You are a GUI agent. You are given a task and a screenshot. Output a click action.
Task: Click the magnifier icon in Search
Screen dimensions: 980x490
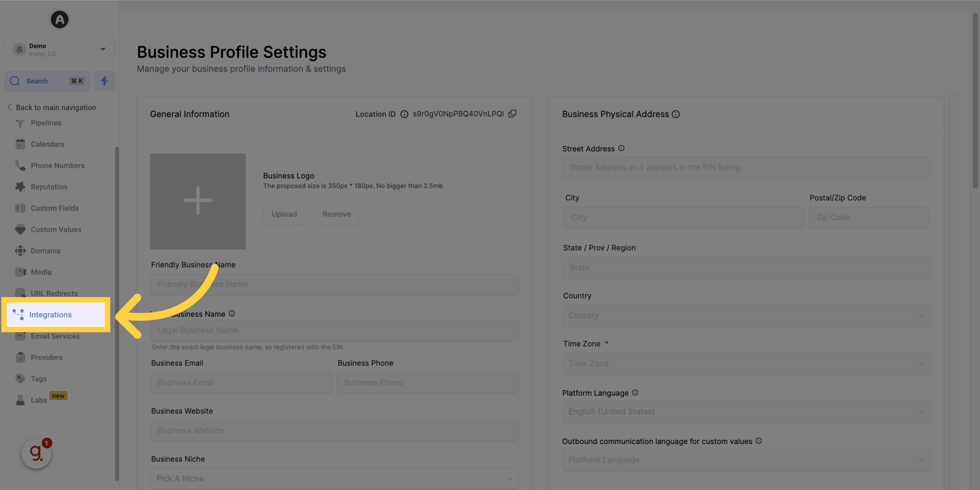(15, 81)
